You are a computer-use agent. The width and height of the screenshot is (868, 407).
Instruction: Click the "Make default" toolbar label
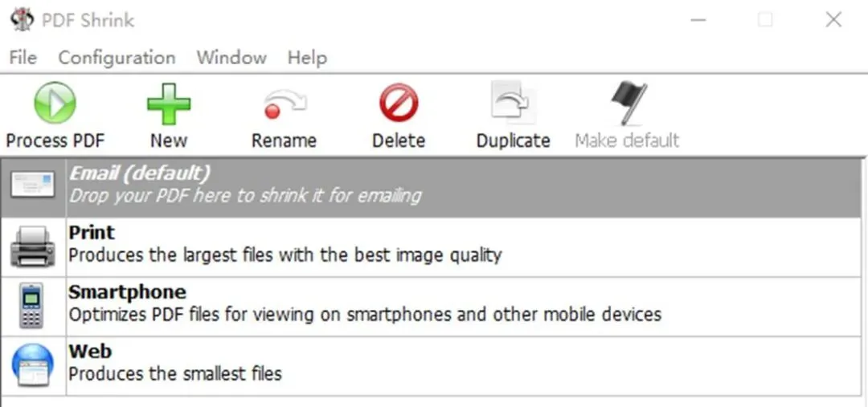tap(627, 140)
